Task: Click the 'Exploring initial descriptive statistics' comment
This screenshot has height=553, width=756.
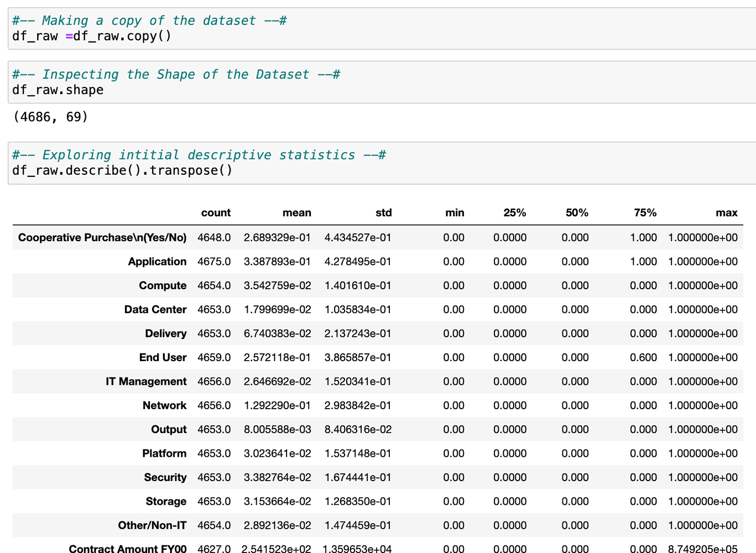Action: [199, 155]
